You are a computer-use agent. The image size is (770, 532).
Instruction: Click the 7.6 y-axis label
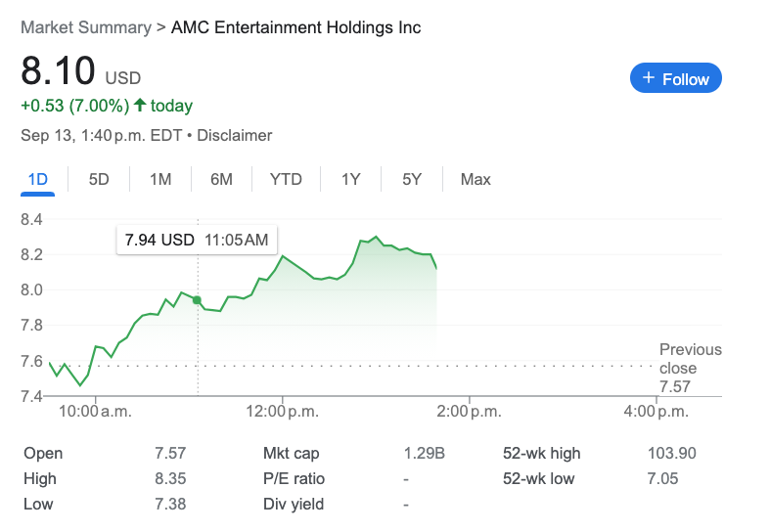coord(31,361)
